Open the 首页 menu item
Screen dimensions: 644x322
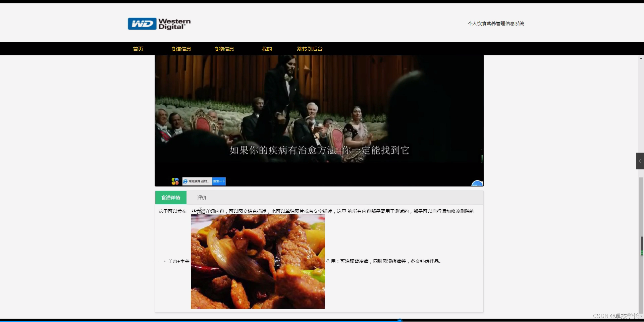[x=138, y=49]
